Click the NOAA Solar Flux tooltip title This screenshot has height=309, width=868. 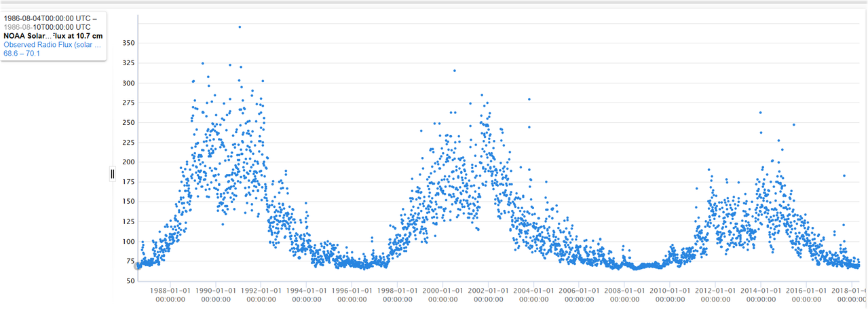tap(54, 36)
